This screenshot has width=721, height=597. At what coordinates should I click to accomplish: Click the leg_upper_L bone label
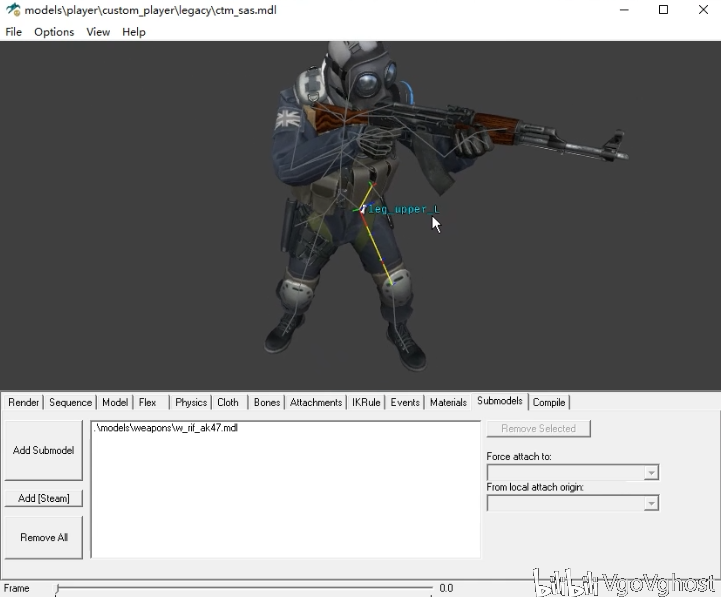[x=404, y=209]
